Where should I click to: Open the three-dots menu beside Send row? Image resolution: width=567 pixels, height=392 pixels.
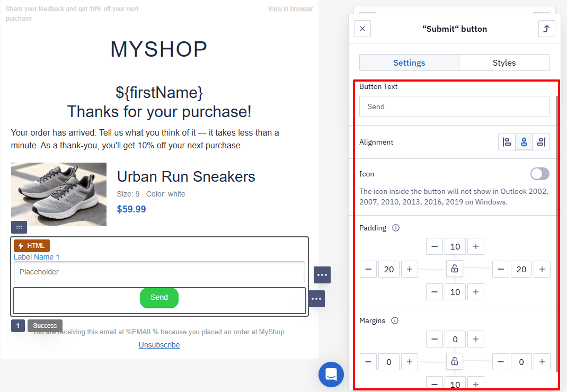pos(316,299)
